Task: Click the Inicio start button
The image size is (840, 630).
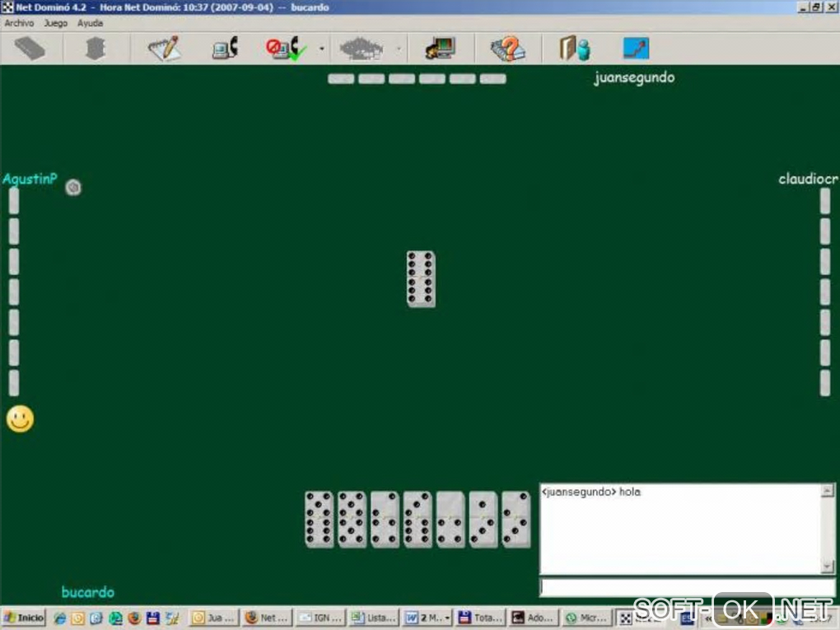Action: [24, 618]
